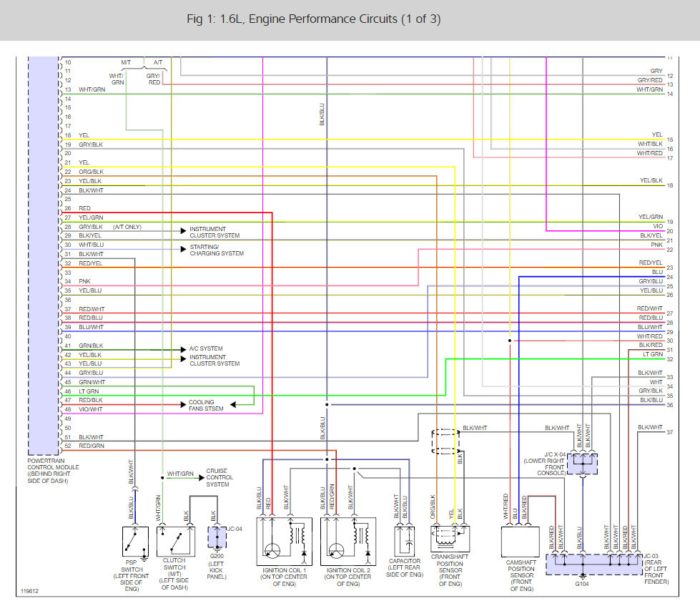Click the CRUISE CONTROL SYSTEM label
700x606 pixels.
[220, 478]
